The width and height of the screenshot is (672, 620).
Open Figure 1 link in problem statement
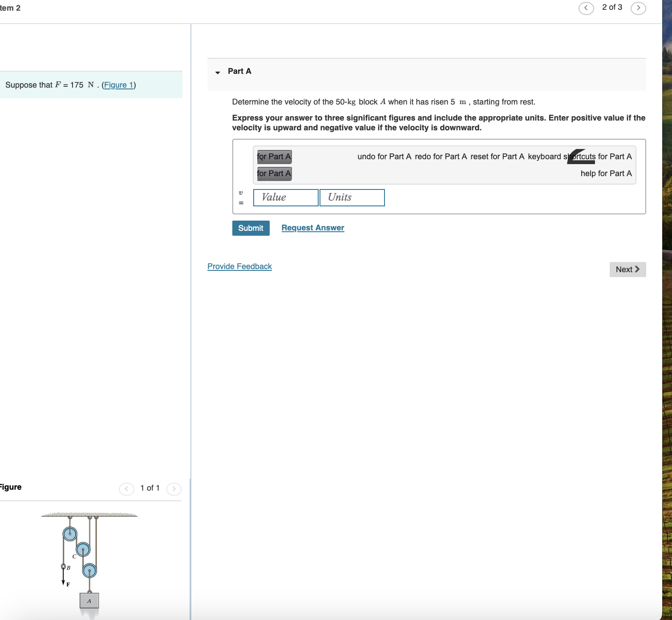[118, 85]
